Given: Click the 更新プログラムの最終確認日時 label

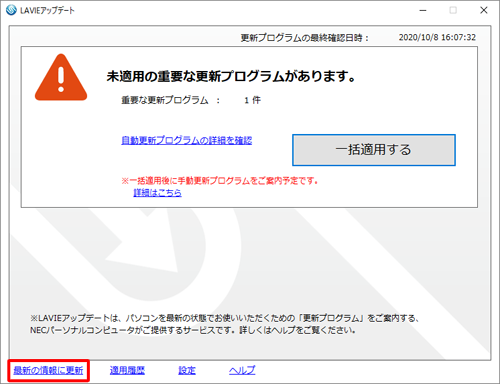Looking at the screenshot, I should 304,38.
